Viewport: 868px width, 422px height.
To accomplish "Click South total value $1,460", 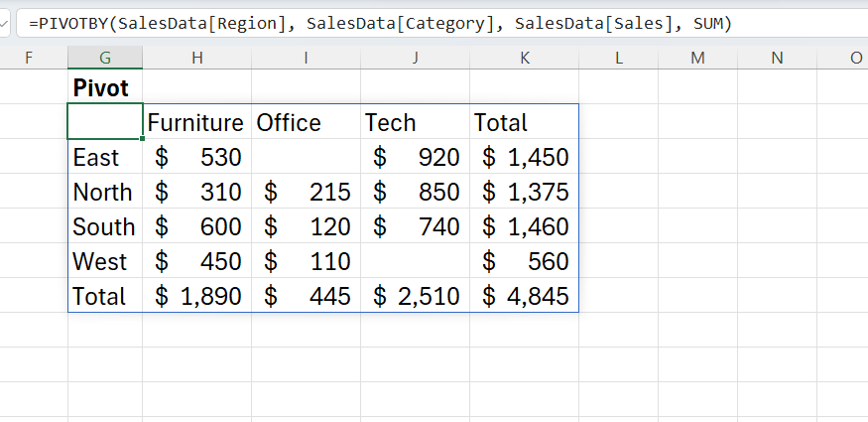I will 524,226.
